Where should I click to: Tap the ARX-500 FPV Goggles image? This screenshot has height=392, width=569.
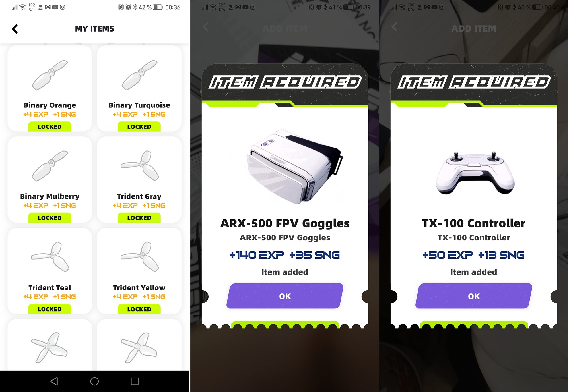[x=294, y=166]
